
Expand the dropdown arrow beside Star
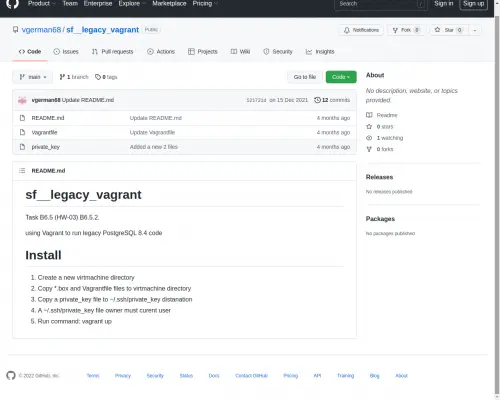pos(475,30)
